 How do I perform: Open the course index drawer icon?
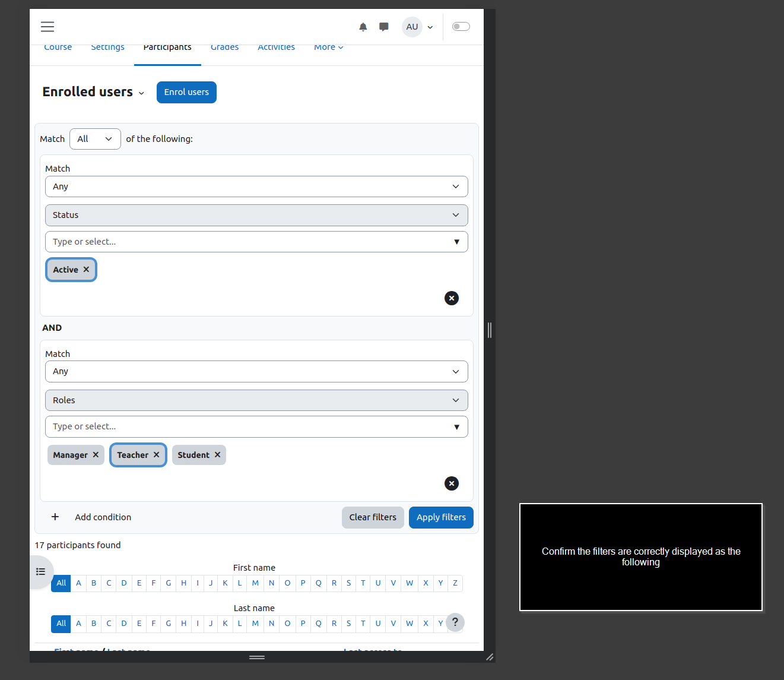pyautogui.click(x=40, y=571)
